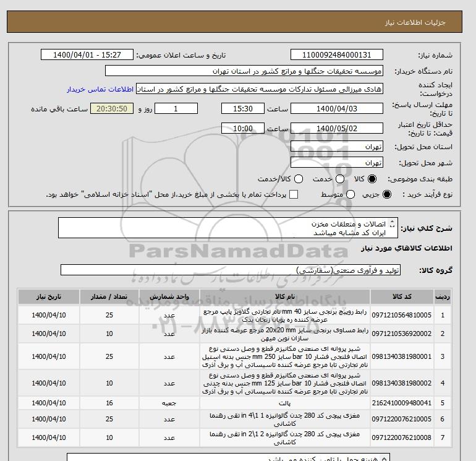Click the remaining days field showing 1
This screenshot has height=461, width=476.
coord(176,108)
